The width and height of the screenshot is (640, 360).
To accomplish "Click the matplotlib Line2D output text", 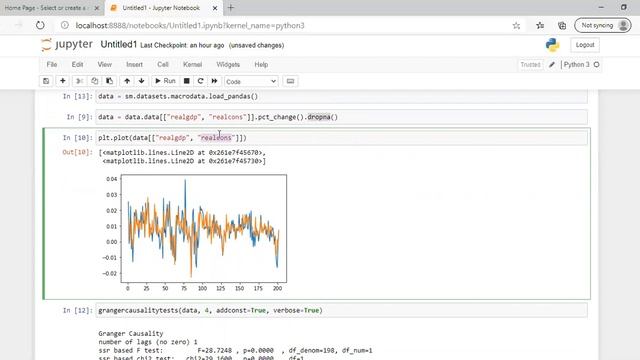I will (182, 157).
